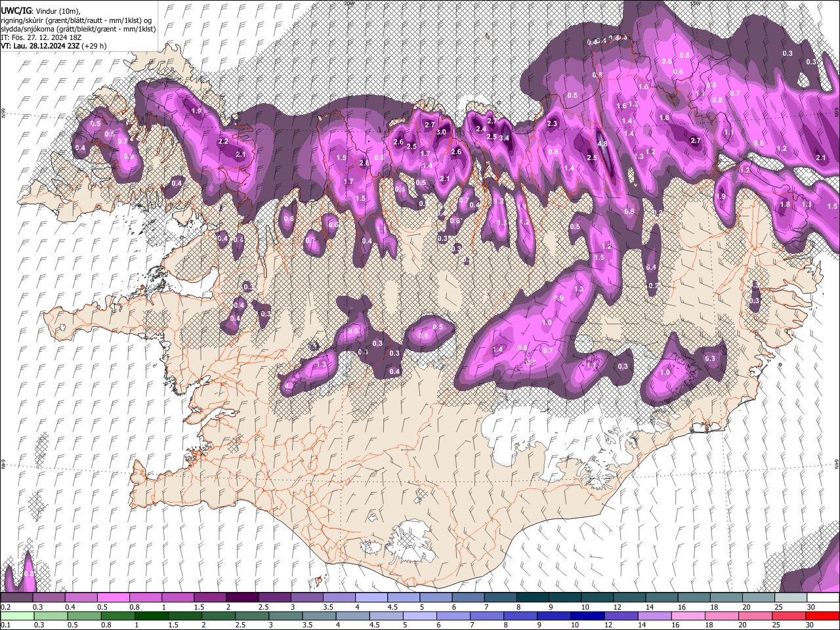840x630 pixels.
Task: Click the 'IT: Fös. 27. 12. 2024 18Z' line
Action: tap(41, 37)
